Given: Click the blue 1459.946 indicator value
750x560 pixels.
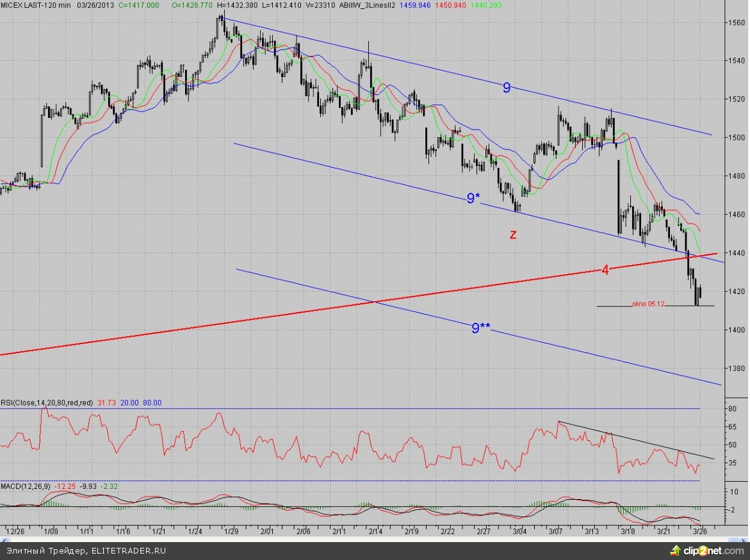Looking at the screenshot, I should click(x=419, y=4).
